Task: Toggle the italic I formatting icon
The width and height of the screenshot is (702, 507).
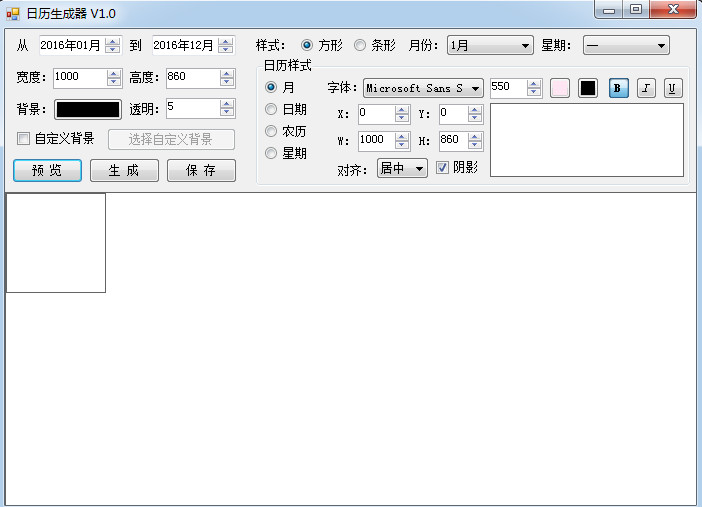Action: (x=646, y=88)
